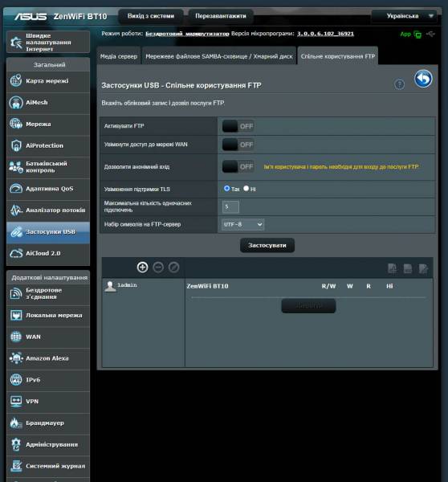Click the add account plus icon
This screenshot has width=448, height=482.
pyautogui.click(x=142, y=268)
